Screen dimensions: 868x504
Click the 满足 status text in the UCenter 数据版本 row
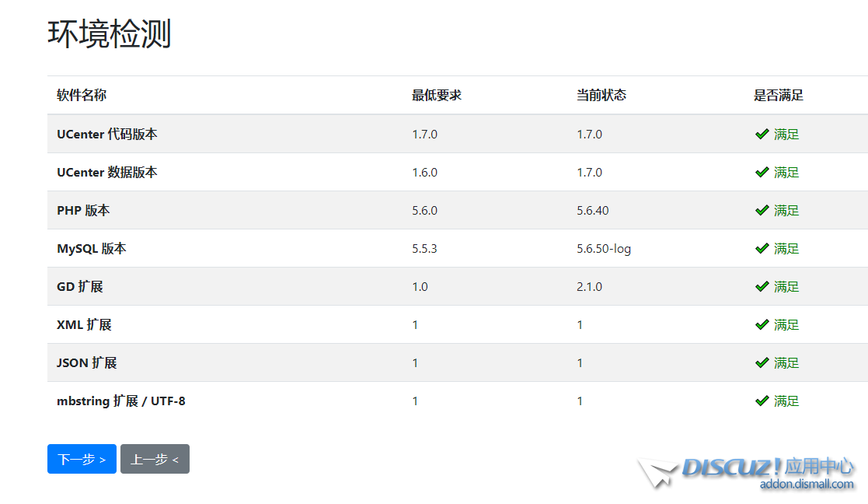pos(786,172)
